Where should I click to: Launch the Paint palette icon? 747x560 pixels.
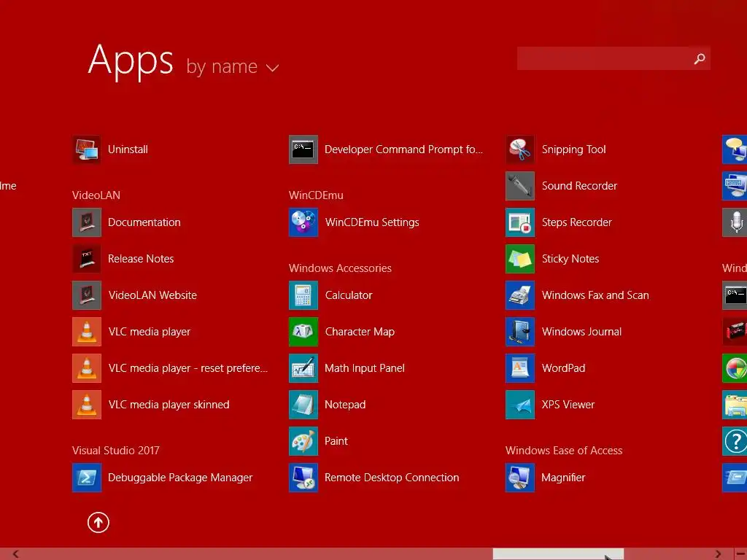click(x=303, y=441)
